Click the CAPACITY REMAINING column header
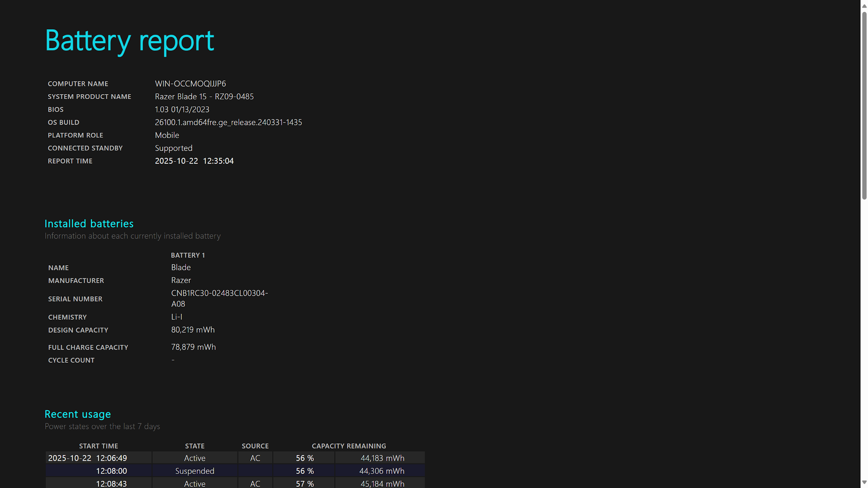The height and width of the screenshot is (488, 868). pos(349,446)
